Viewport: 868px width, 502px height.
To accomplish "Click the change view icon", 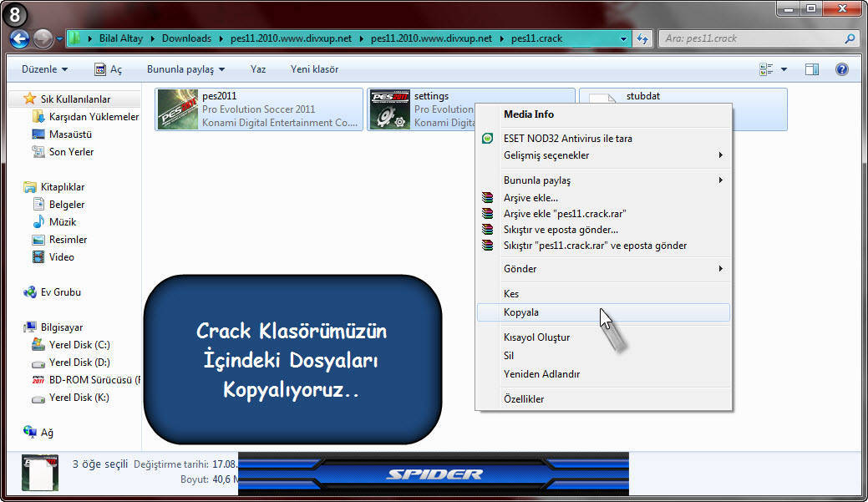I will click(x=767, y=69).
